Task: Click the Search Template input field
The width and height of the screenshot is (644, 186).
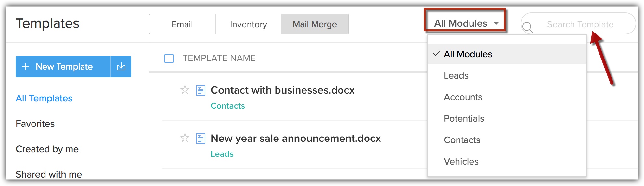Action: click(x=580, y=24)
